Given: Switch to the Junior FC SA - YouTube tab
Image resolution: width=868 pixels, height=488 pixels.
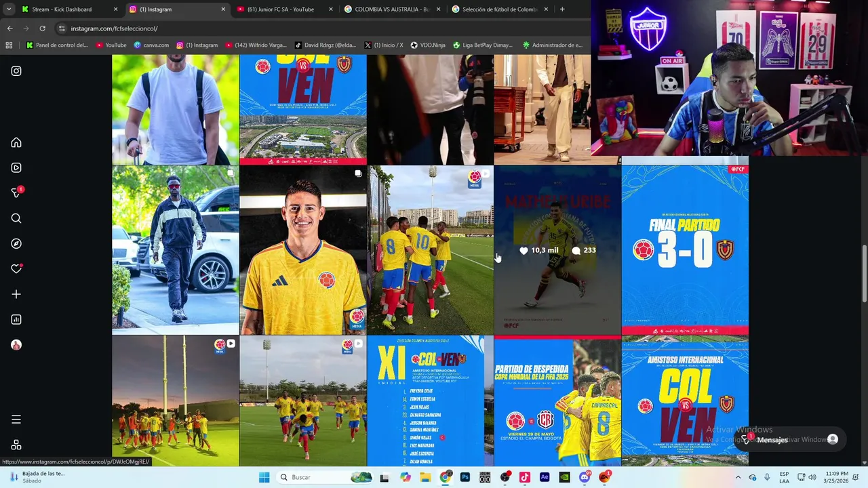Looking at the screenshot, I should pos(285,9).
